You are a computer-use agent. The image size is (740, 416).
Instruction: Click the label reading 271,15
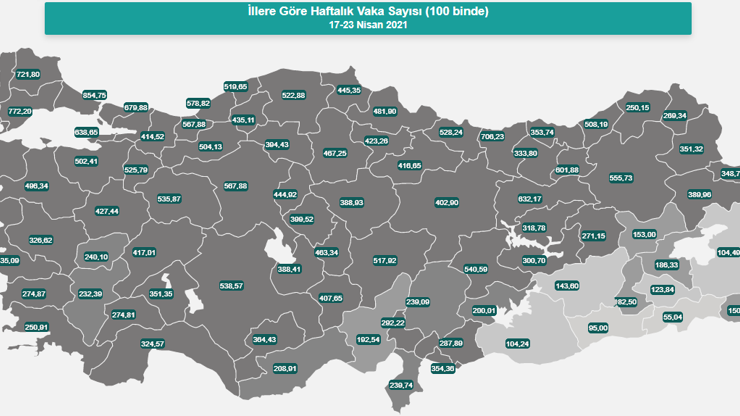pos(593,236)
